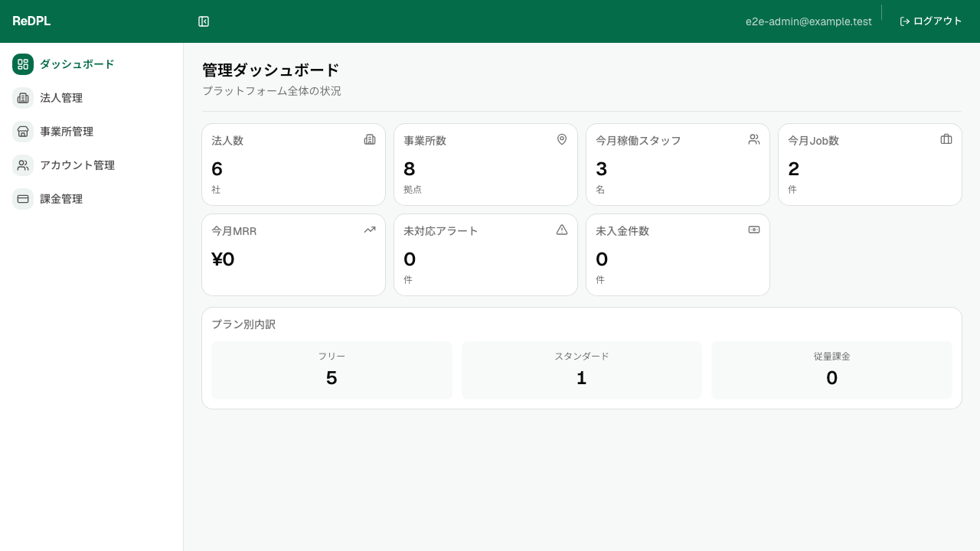Click the アカウント管理 users icon

click(x=23, y=165)
